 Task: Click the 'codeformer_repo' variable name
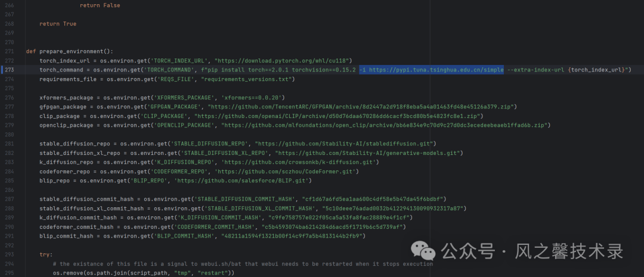pos(64,172)
